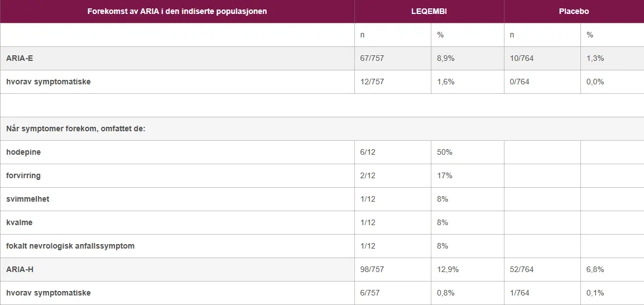Click the "Forekomst av ARIA" column header
Image resolution: width=644 pixels, height=305 pixels.
[177, 11]
